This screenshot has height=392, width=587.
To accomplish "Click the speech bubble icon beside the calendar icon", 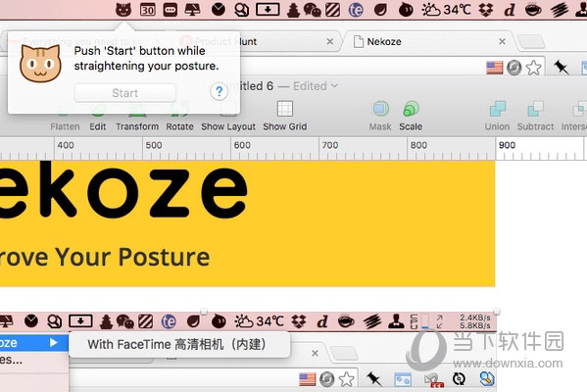I will pyautogui.click(x=171, y=10).
